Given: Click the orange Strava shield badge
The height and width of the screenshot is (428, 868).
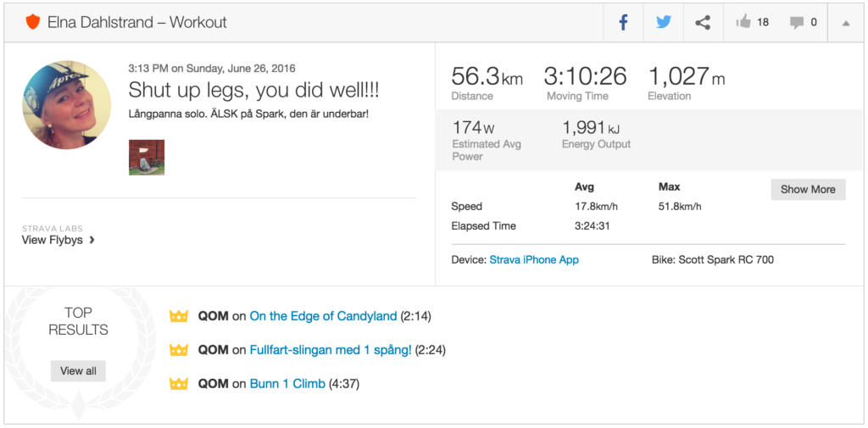Looking at the screenshot, I should (33, 22).
